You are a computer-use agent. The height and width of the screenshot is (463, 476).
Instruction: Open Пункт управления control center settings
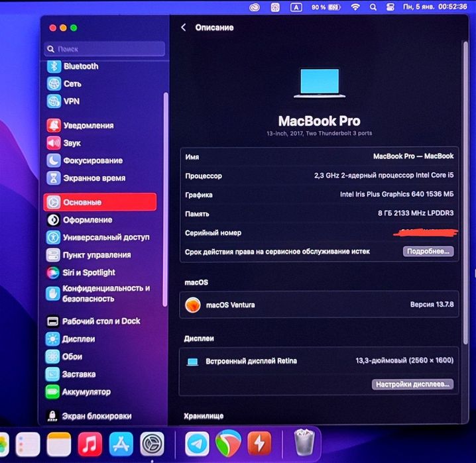(x=88, y=255)
